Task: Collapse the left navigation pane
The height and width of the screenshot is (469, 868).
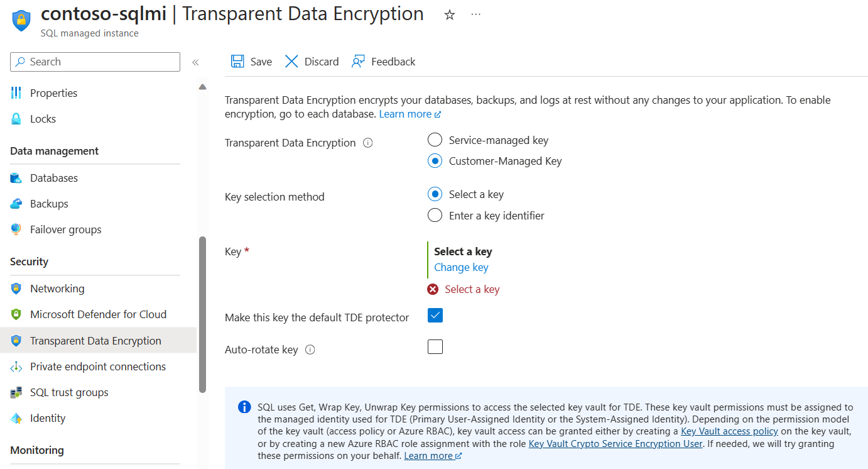Action: [x=195, y=62]
